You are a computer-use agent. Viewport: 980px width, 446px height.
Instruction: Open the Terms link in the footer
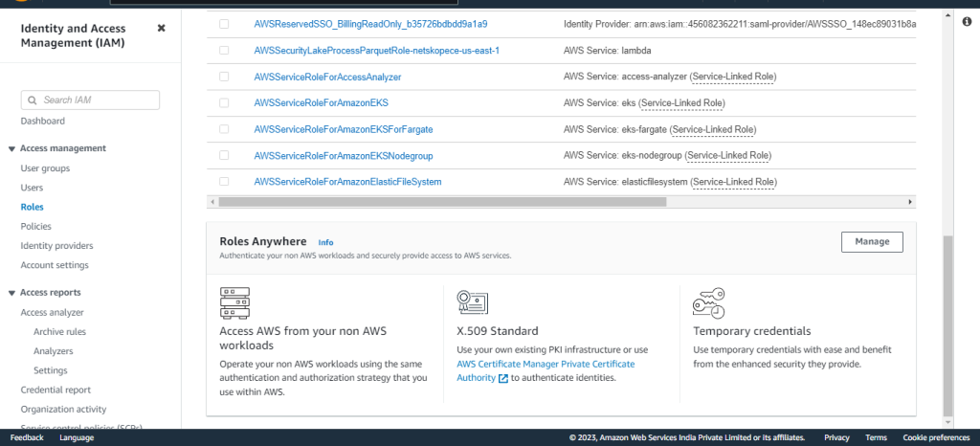point(876,437)
